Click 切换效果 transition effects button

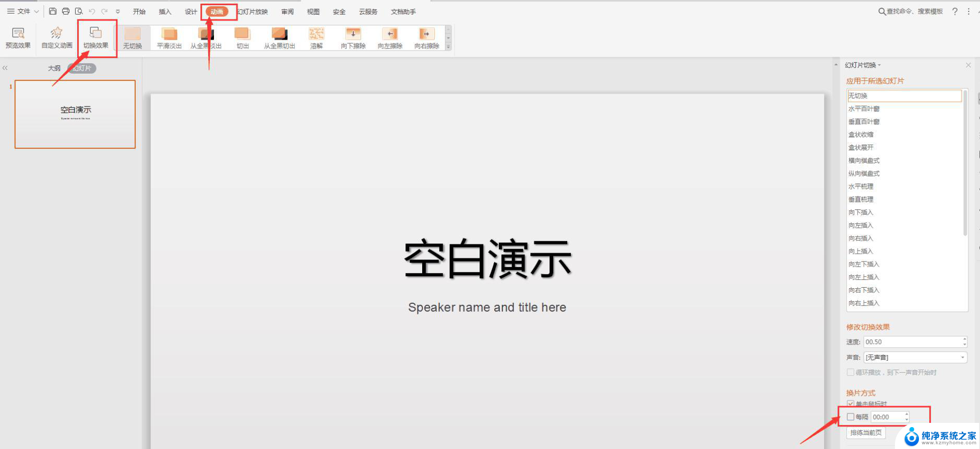96,38
